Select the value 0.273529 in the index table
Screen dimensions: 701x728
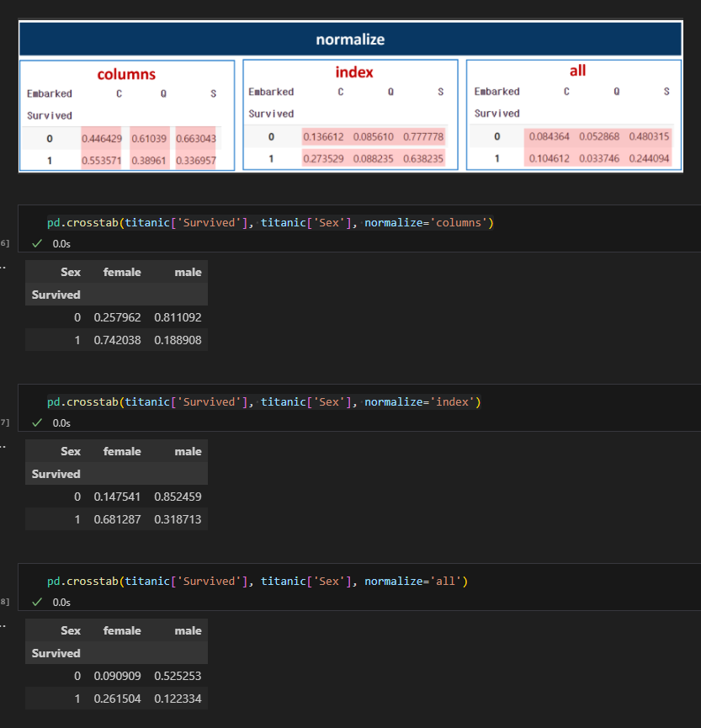(x=324, y=159)
